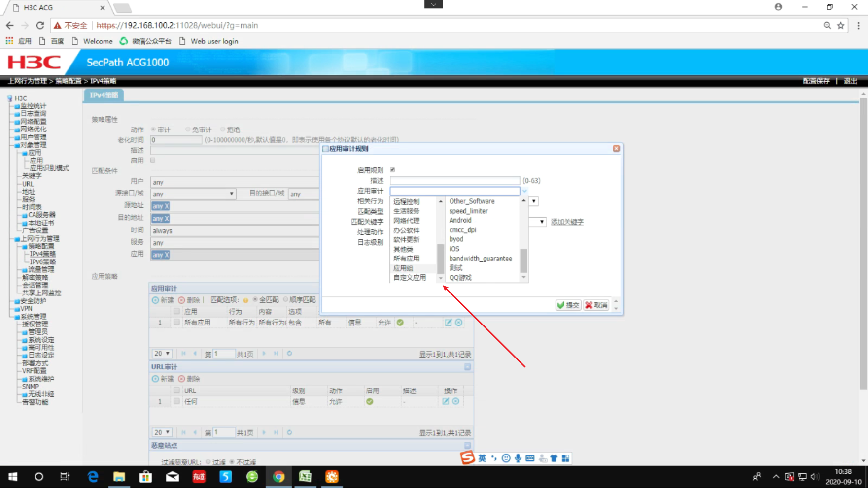This screenshot has height=488, width=868.
Task: Select 应用组 in the category list
Action: (x=403, y=268)
